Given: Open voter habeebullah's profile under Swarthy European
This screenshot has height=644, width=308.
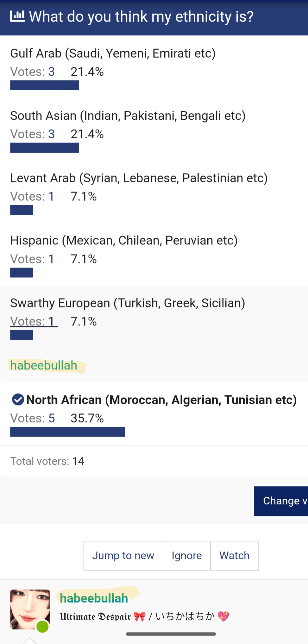Looking at the screenshot, I should (x=44, y=365).
